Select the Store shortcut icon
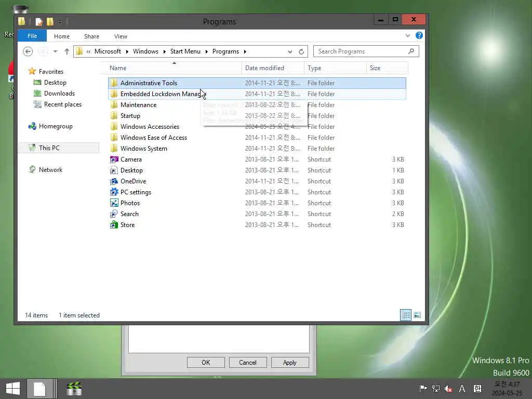The image size is (532, 399). point(114,224)
